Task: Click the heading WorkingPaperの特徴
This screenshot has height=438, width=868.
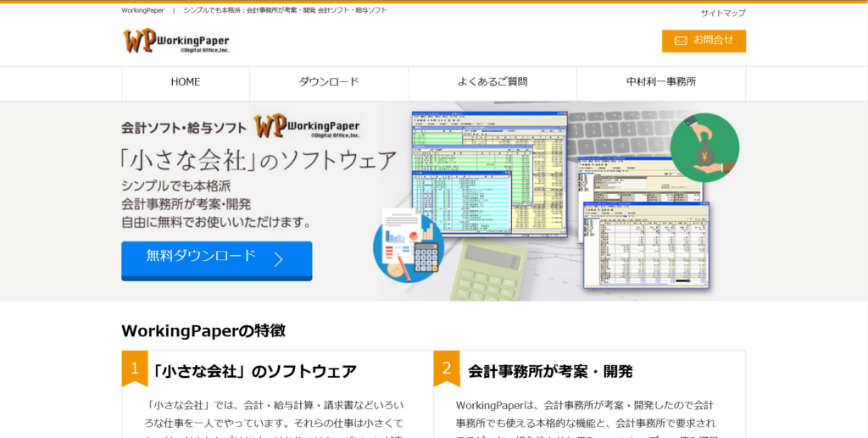Action: point(203,330)
